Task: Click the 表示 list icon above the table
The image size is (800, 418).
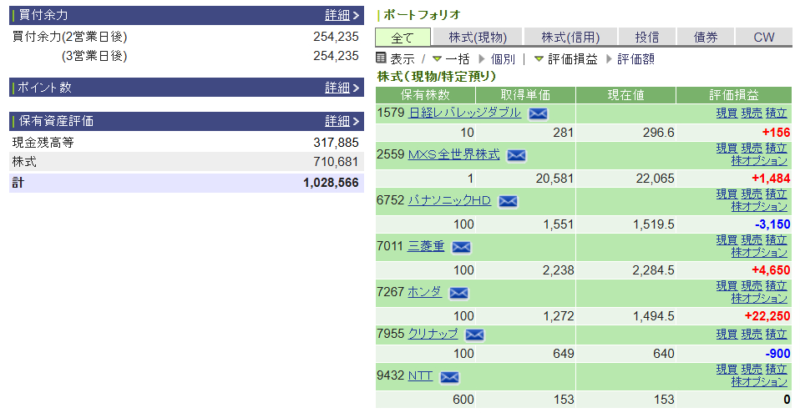Action: point(381,59)
